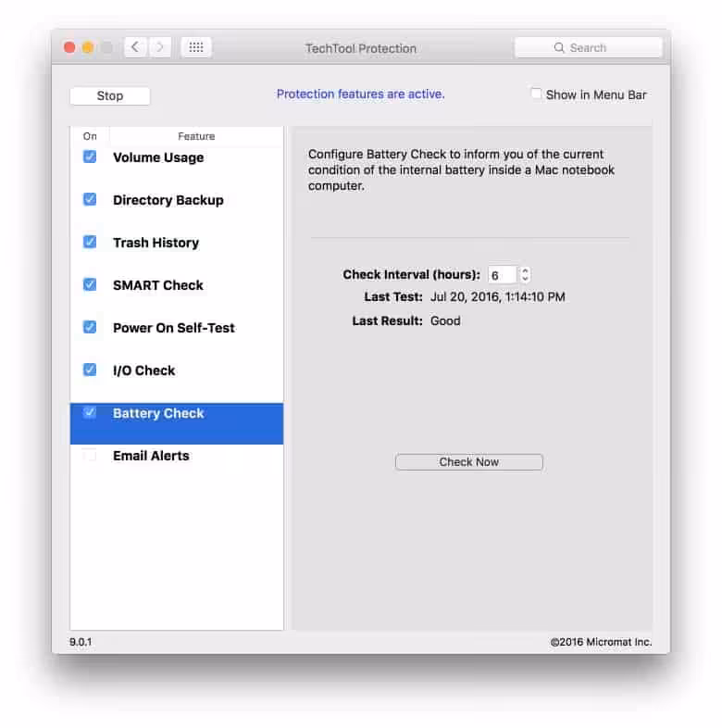Disable the I/O Check checkbox
Screen dimensions: 722x728
coord(90,370)
